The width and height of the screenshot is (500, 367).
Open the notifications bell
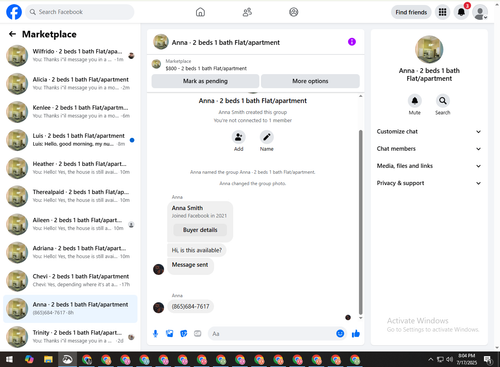pyautogui.click(x=461, y=12)
